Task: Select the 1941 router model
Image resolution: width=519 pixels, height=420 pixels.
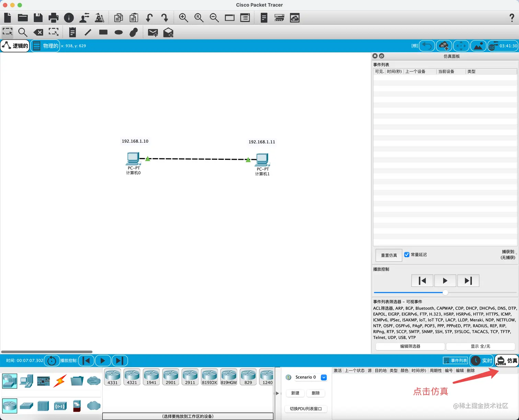Action: coord(151,377)
